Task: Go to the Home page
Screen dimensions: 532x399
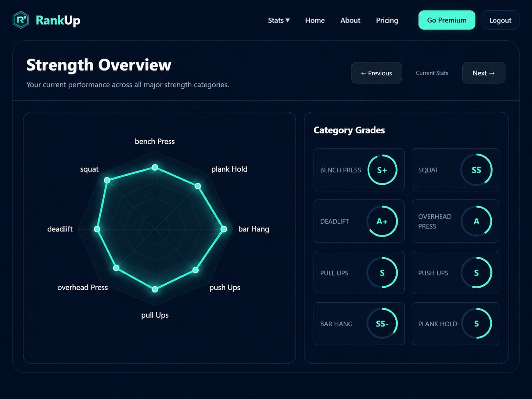Action: coord(315,20)
